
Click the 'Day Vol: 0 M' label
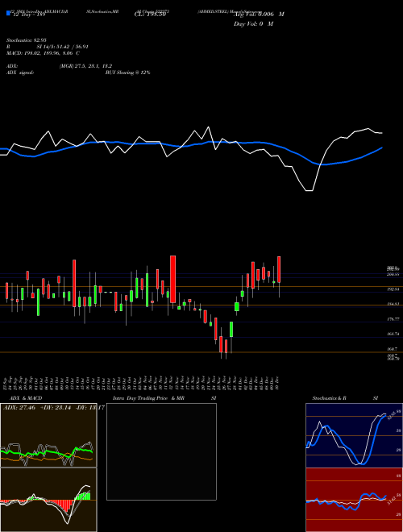point(253,24)
